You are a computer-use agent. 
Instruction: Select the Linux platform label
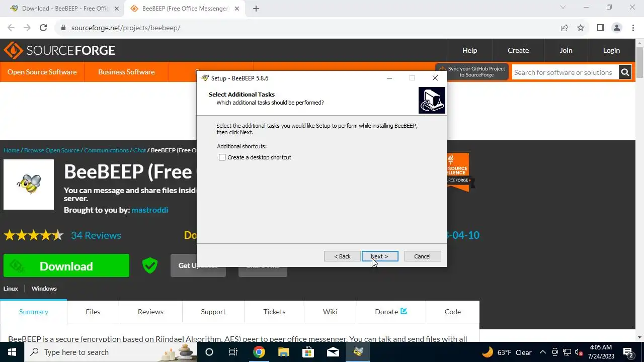[x=11, y=289]
